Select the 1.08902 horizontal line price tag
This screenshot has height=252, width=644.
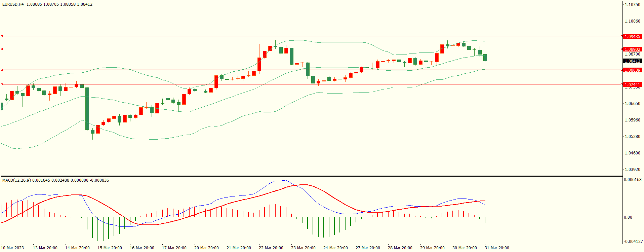(632, 49)
